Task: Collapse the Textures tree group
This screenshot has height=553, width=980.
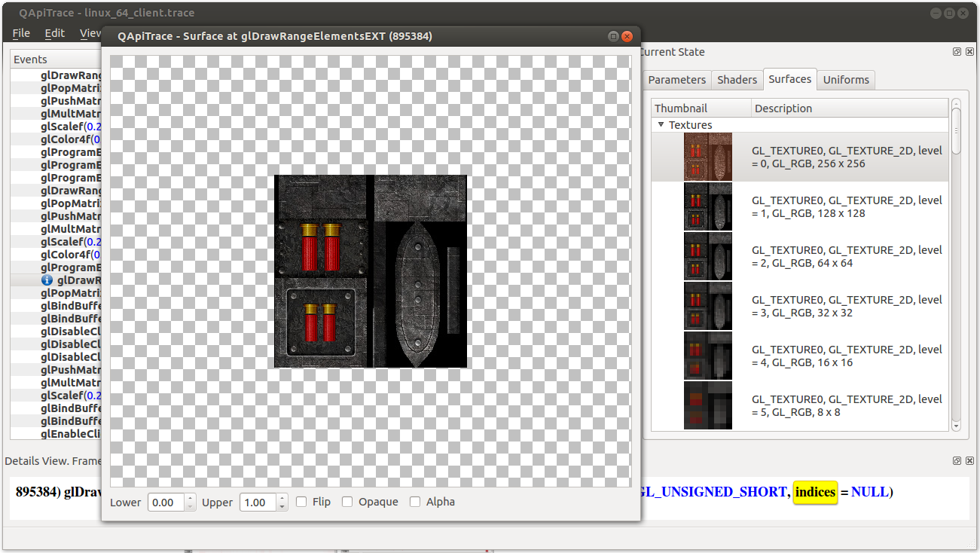Action: (x=661, y=125)
